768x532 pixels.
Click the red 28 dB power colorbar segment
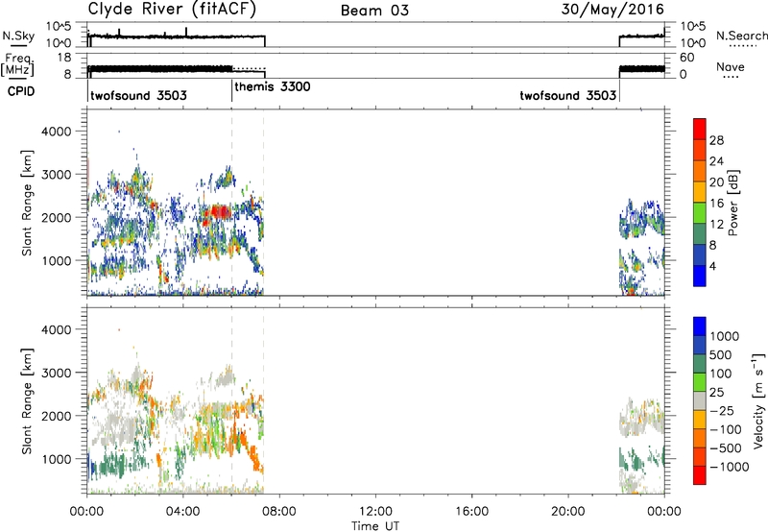tap(700, 130)
